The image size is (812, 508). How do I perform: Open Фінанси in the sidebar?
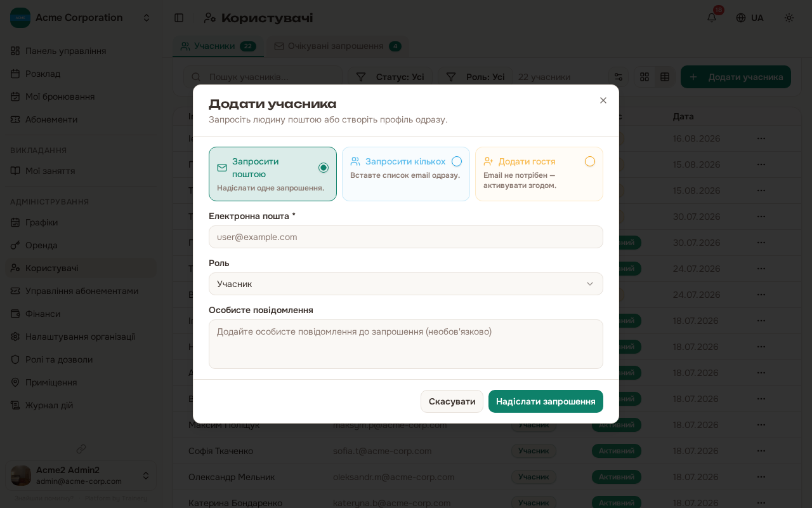pos(81,314)
